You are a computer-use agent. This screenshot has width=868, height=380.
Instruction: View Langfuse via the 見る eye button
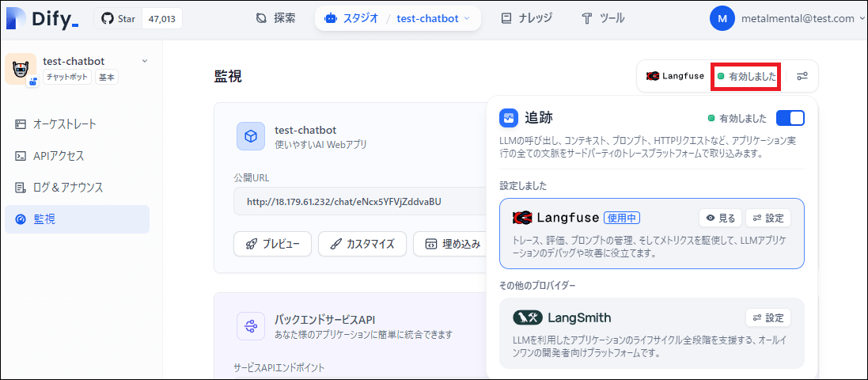click(719, 218)
